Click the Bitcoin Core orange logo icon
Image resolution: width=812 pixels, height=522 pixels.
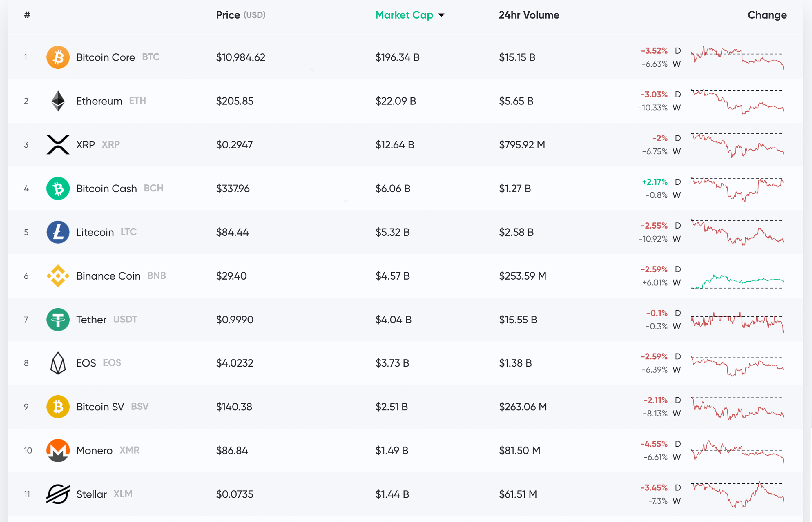point(58,57)
